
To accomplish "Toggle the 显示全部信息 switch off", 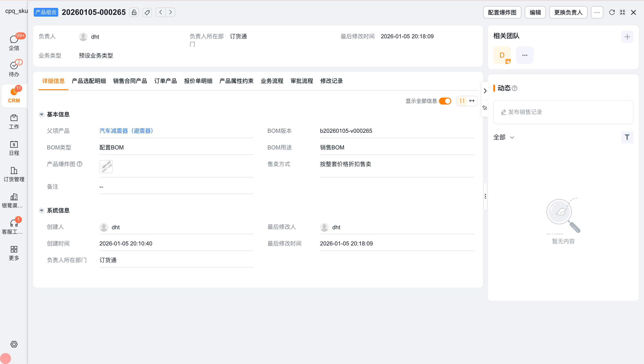I will [445, 101].
